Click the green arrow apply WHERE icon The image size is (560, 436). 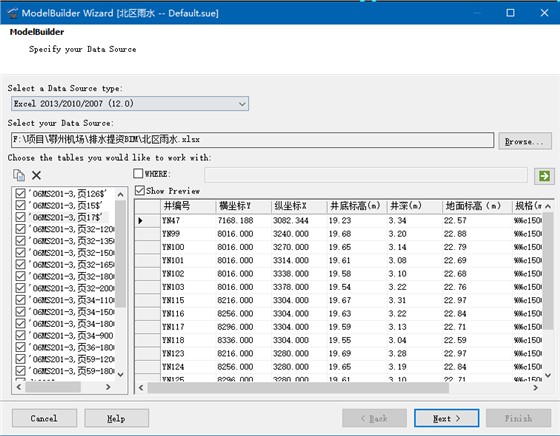coord(544,176)
